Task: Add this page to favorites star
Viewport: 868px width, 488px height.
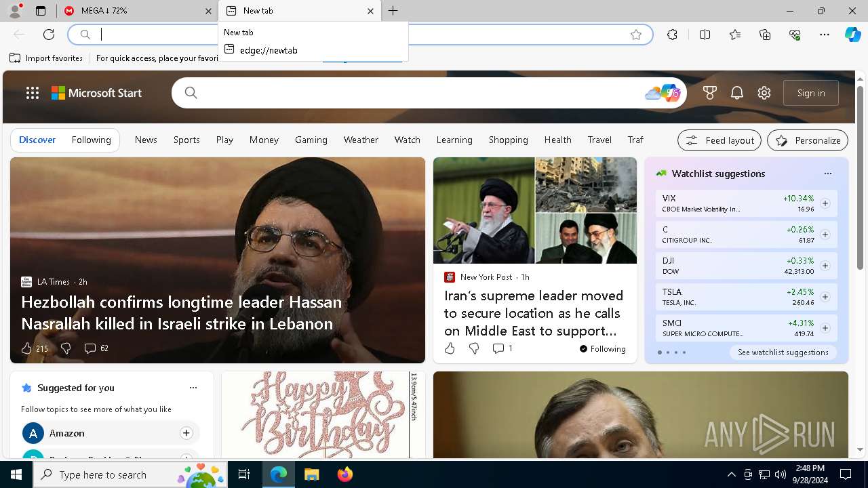Action: (x=636, y=35)
